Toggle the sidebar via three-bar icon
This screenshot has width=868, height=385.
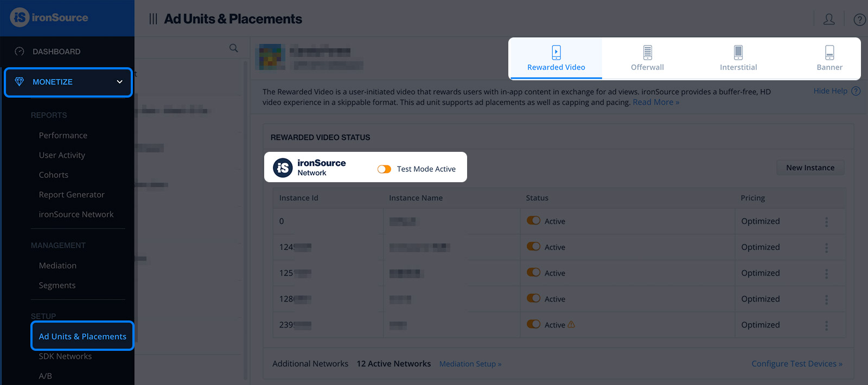(153, 19)
